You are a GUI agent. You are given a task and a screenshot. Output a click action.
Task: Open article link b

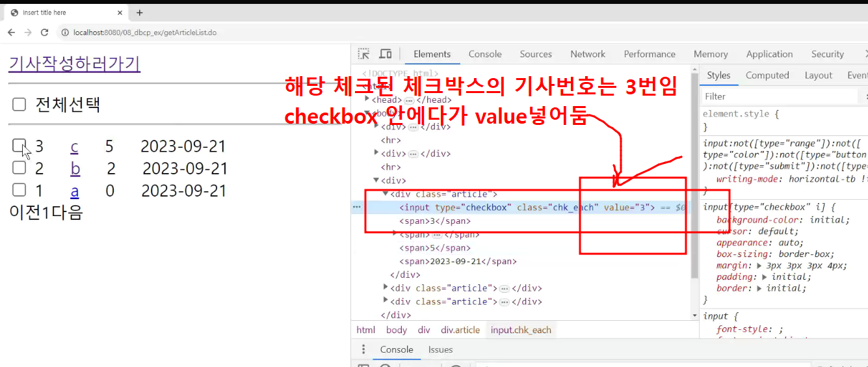point(75,169)
